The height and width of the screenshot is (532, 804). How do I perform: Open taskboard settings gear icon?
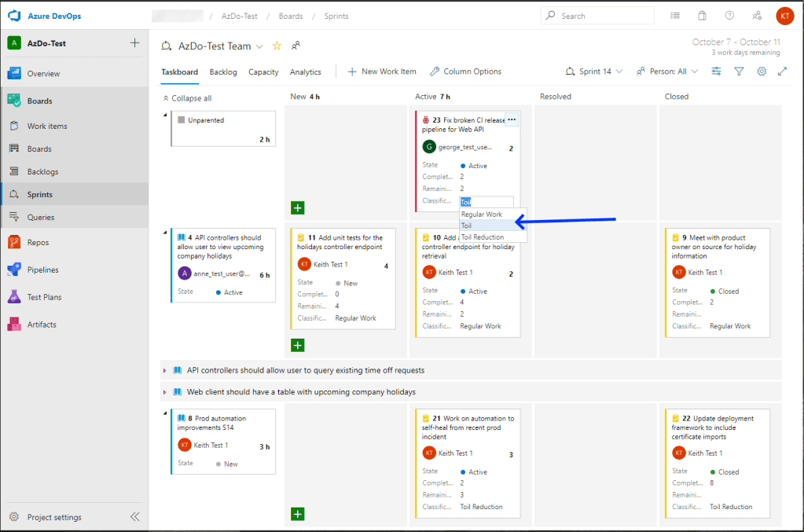pos(762,72)
